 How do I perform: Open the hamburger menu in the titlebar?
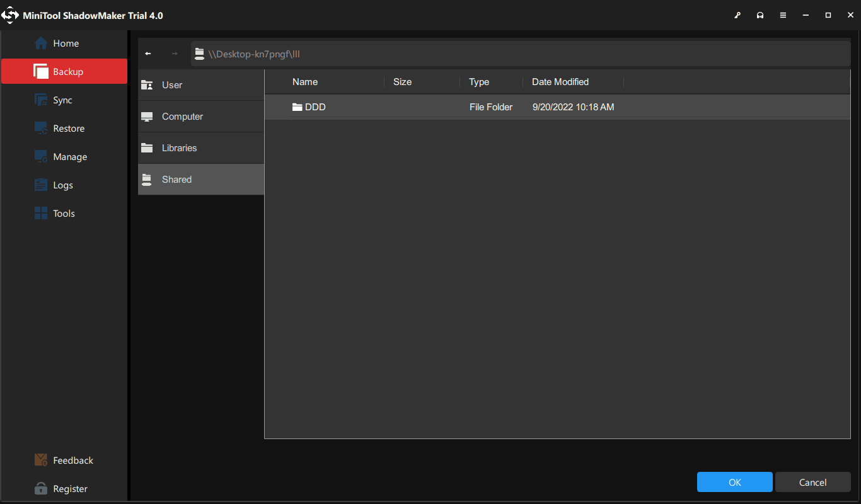click(783, 14)
